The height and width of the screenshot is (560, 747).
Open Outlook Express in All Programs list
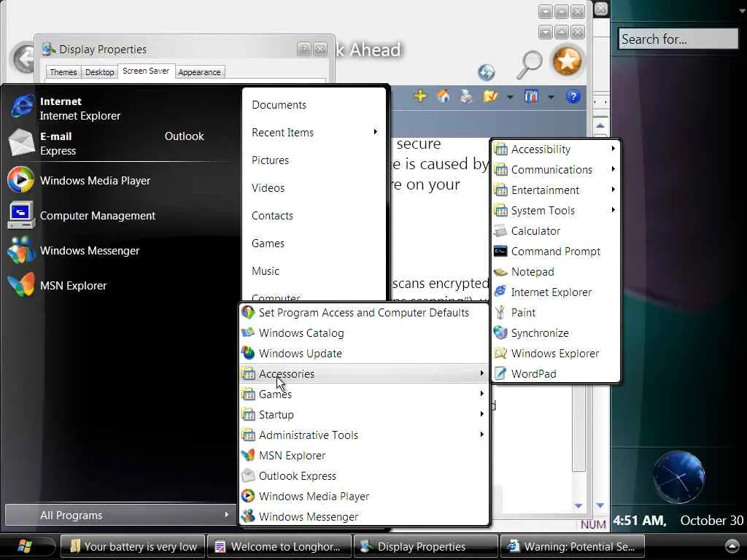tap(364, 476)
